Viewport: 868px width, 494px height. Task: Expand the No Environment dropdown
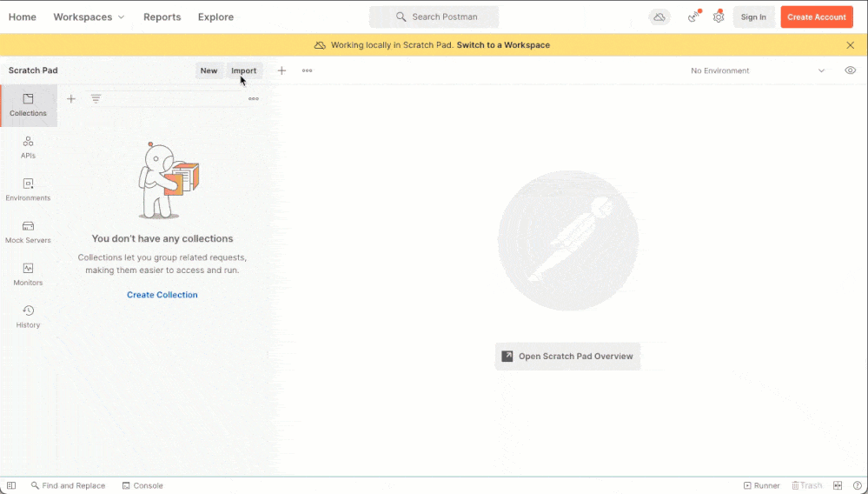coord(759,70)
